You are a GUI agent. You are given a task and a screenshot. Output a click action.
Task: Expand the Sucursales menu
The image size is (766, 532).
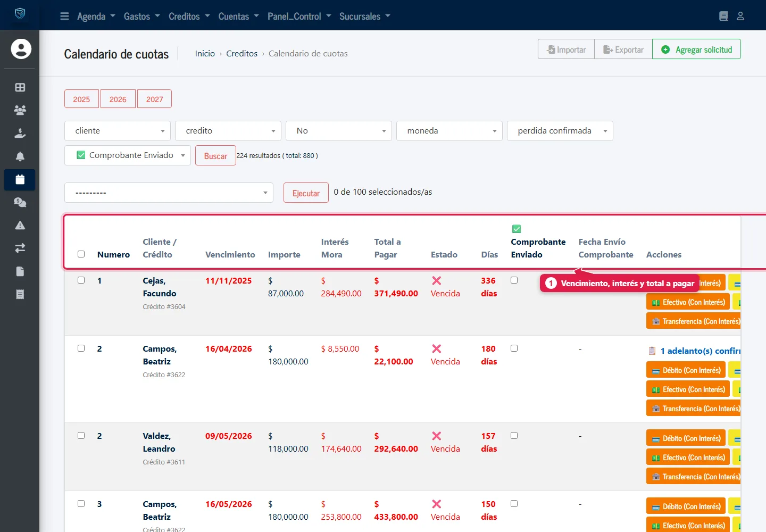tap(364, 16)
